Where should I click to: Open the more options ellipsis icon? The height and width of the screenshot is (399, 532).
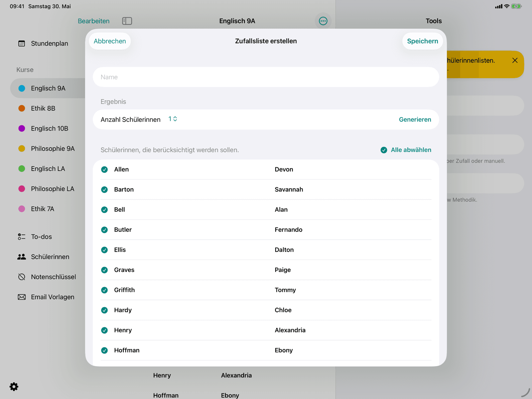click(323, 21)
